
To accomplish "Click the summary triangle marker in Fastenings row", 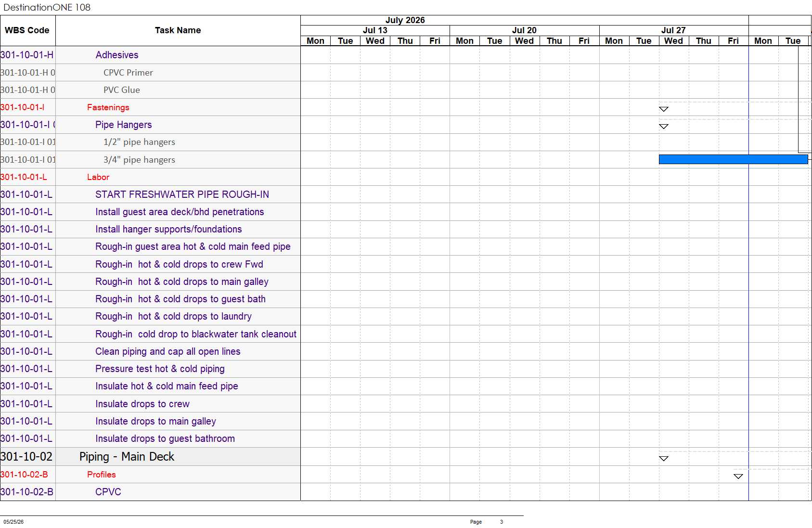I will (664, 109).
